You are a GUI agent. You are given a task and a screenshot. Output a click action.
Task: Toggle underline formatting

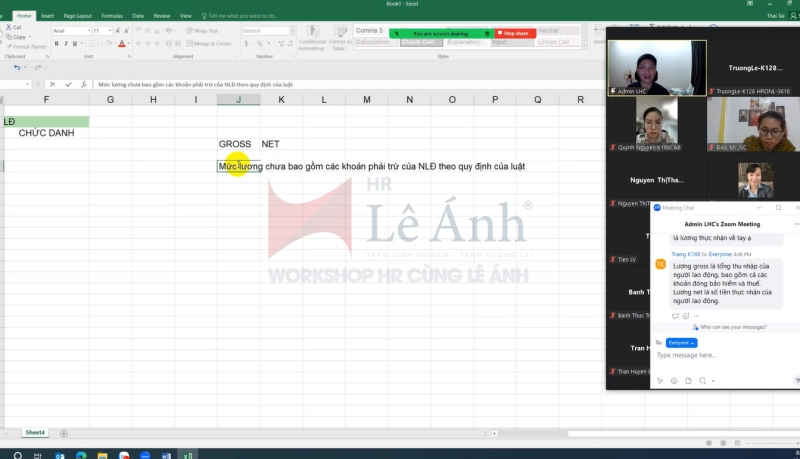(x=74, y=44)
